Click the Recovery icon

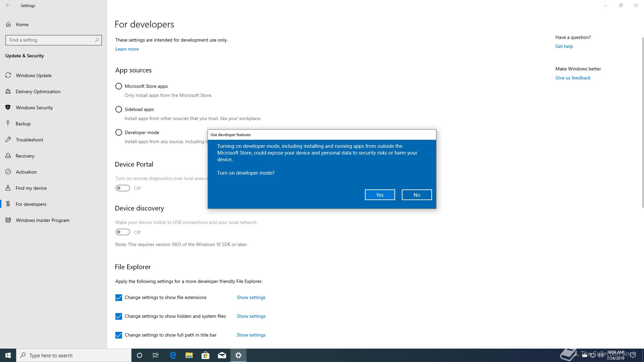(x=8, y=156)
